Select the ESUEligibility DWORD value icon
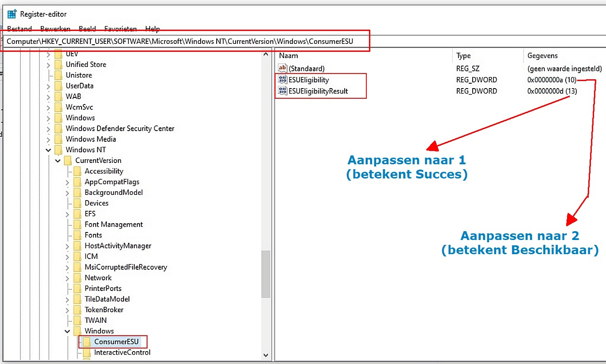The height and width of the screenshot is (364, 606). (283, 80)
